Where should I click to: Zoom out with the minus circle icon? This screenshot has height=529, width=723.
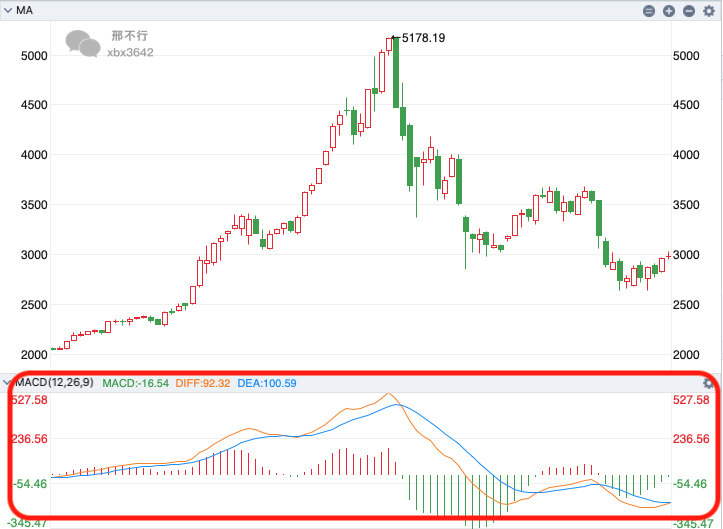coord(689,10)
